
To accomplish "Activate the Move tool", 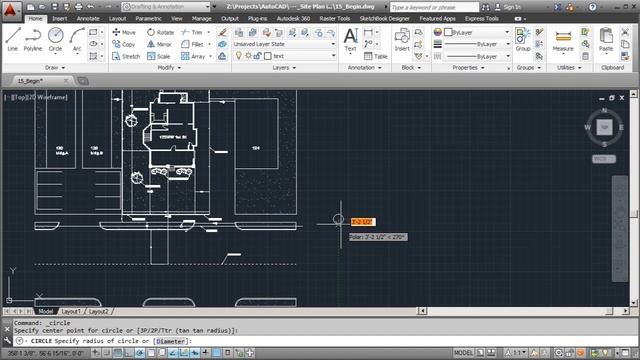I will [x=124, y=32].
